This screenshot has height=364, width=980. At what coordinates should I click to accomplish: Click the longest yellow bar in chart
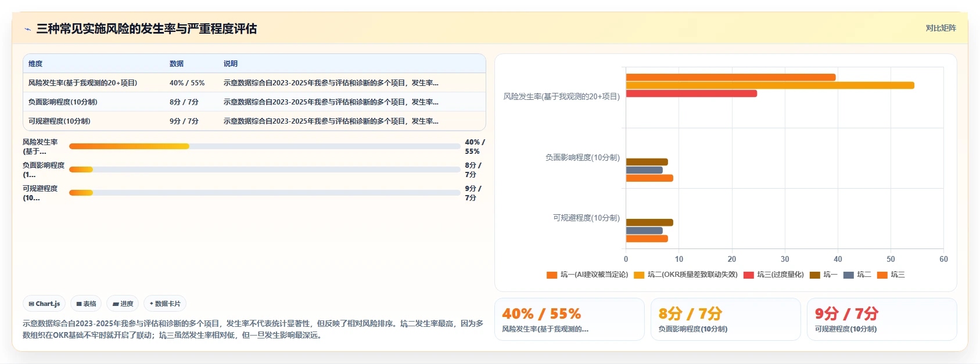click(770, 85)
